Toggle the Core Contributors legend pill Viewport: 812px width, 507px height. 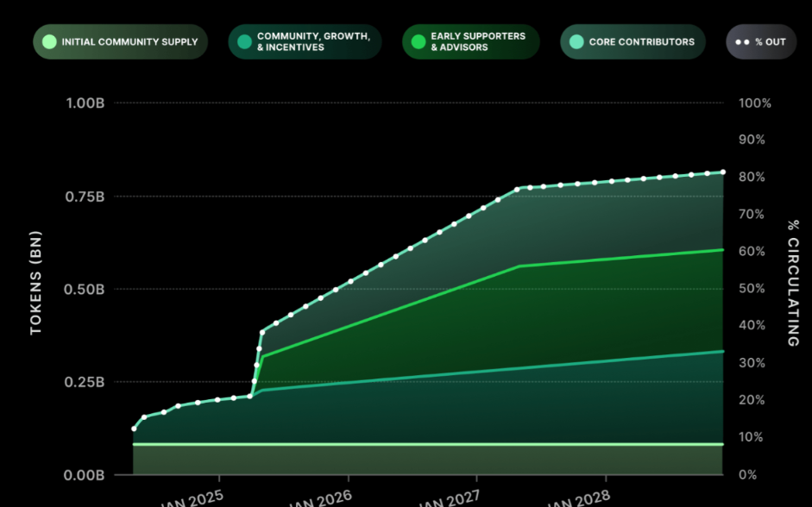tap(633, 42)
